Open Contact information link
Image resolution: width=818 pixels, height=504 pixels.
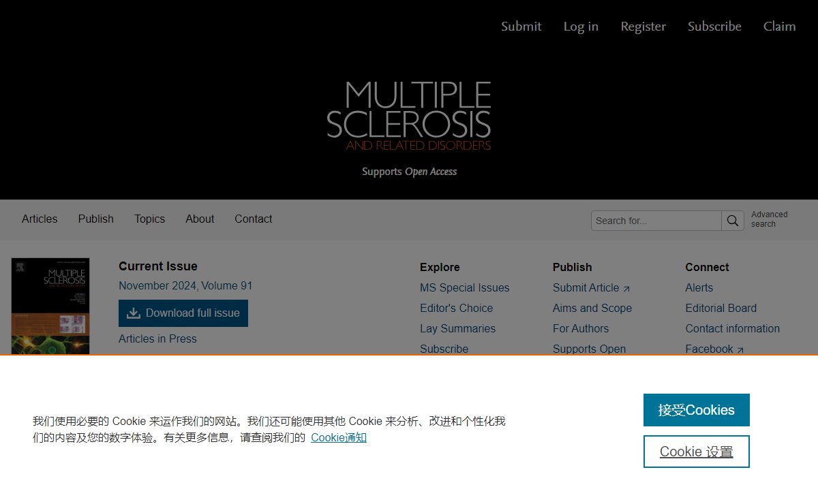(733, 329)
